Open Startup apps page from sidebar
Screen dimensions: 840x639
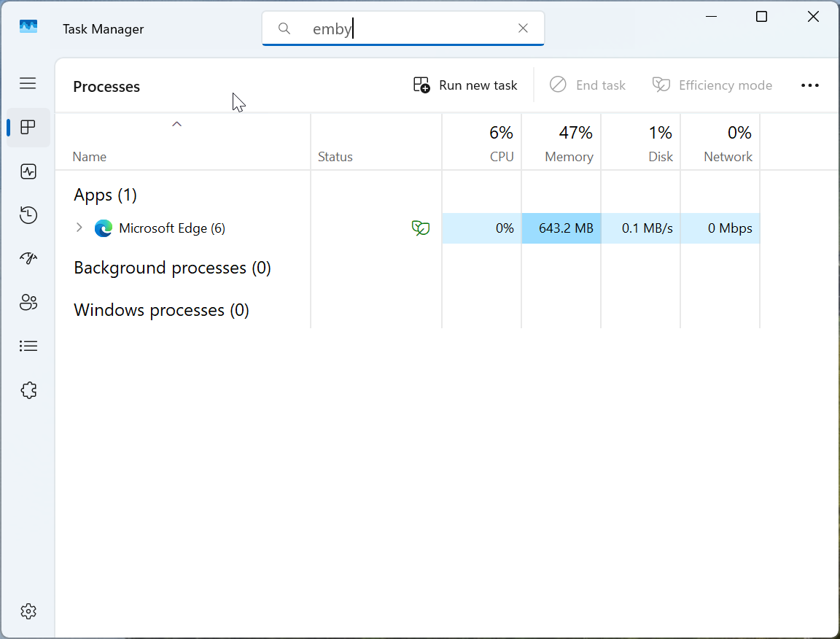pos(28,259)
